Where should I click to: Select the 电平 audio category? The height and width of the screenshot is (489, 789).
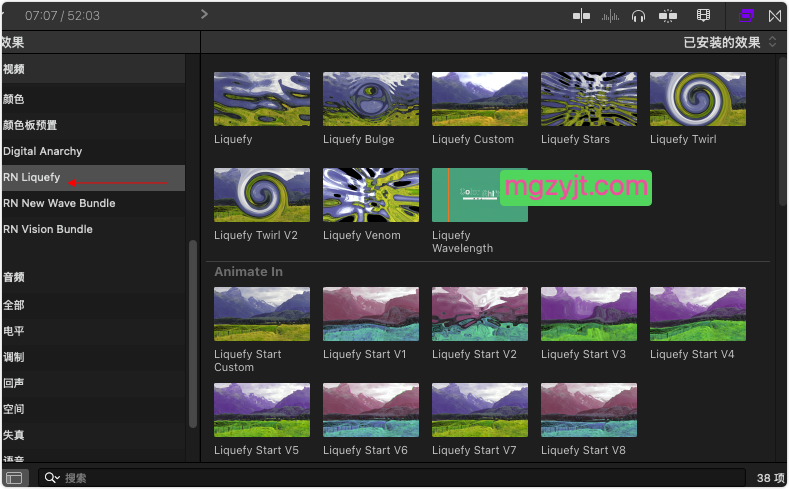point(93,331)
